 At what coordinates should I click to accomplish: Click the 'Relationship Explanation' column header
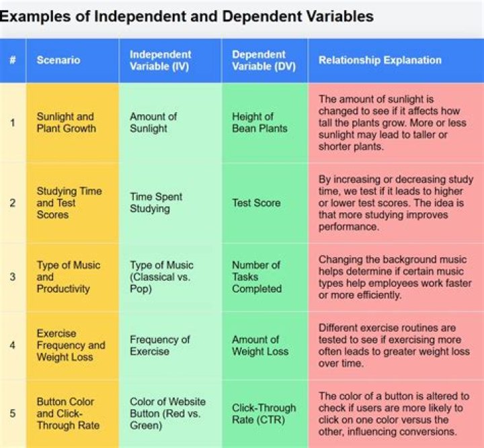[x=380, y=60]
